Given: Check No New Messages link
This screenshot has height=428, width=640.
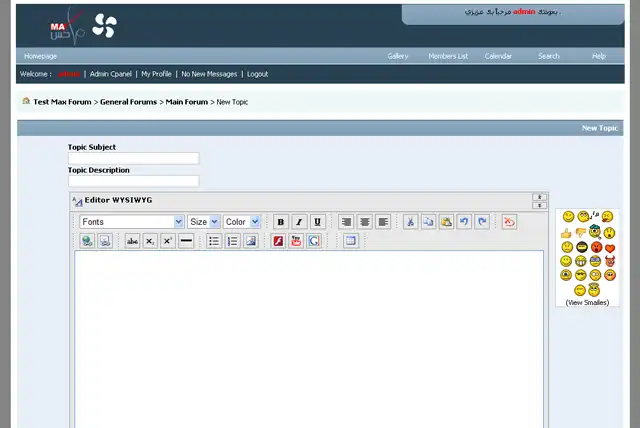Looking at the screenshot, I should [x=209, y=74].
